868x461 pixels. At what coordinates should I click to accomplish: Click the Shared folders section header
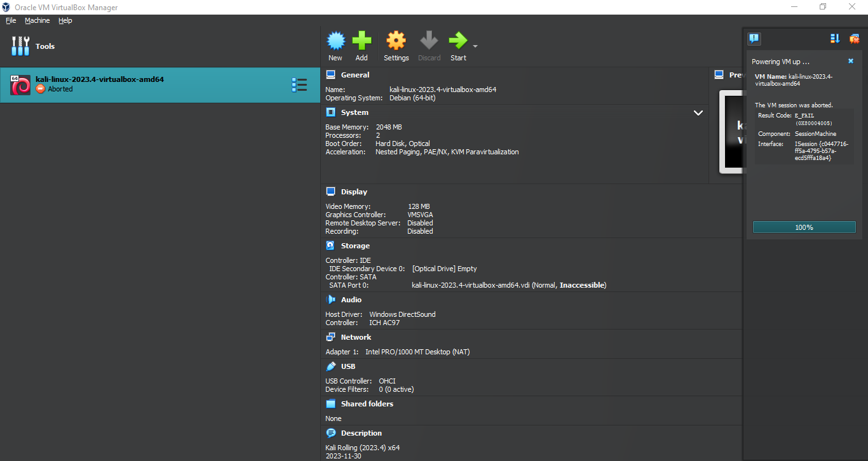click(x=367, y=404)
